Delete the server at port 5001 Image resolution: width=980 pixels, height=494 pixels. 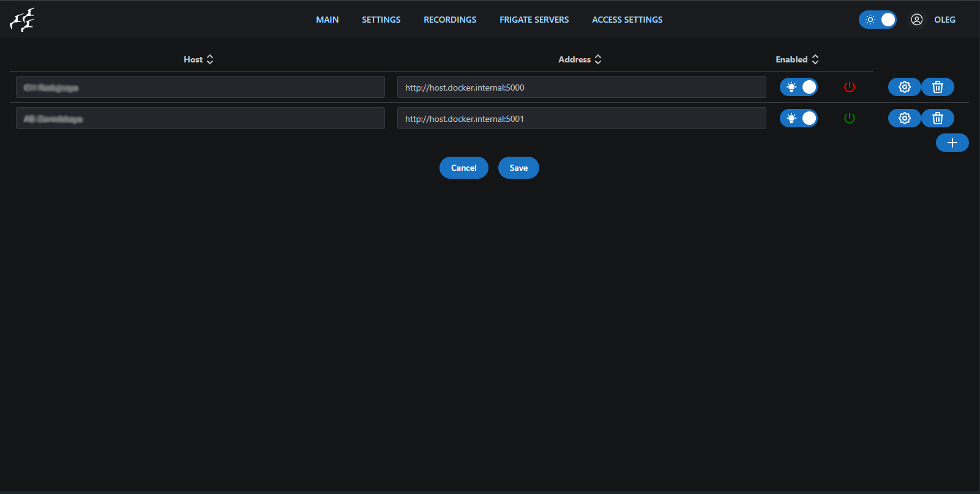[937, 118]
